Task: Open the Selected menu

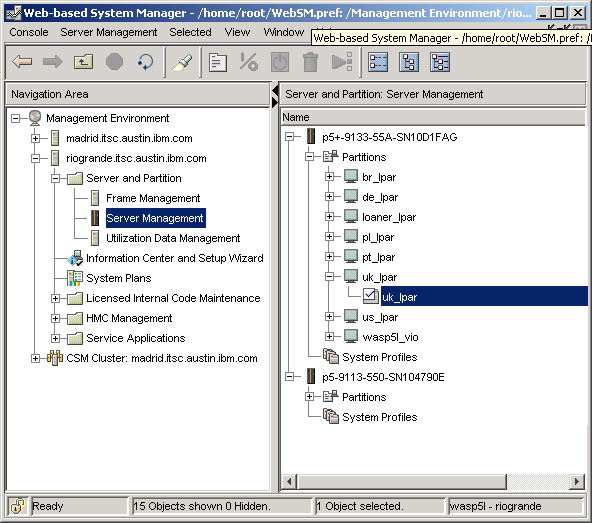Action: (x=190, y=32)
